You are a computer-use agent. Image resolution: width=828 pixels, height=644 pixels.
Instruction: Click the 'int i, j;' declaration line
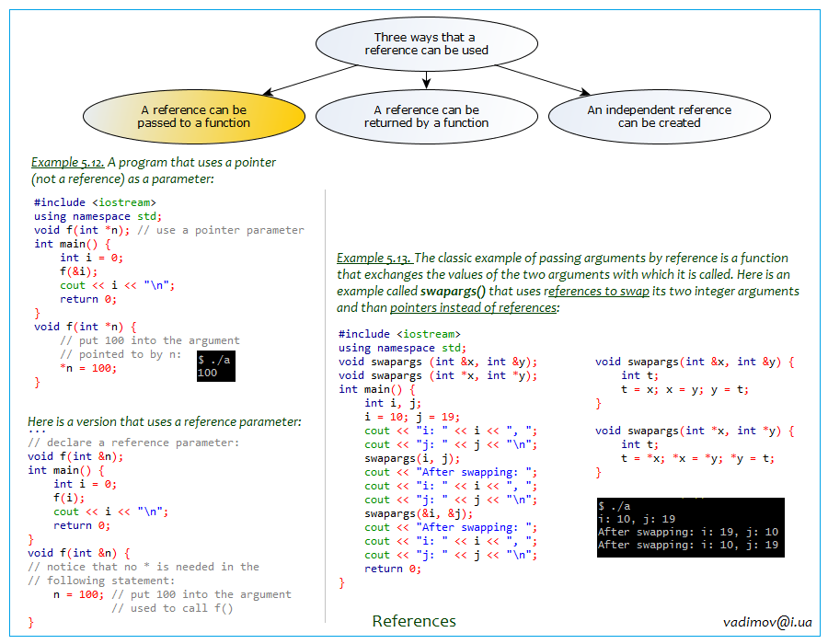point(392,403)
